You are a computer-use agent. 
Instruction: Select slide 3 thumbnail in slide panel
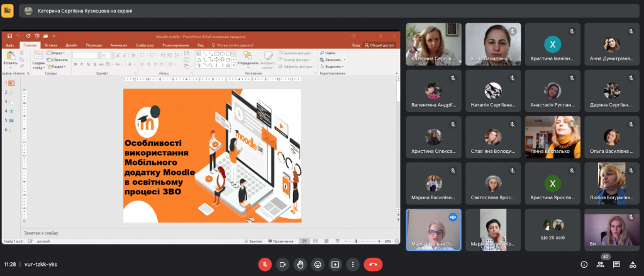10,101
